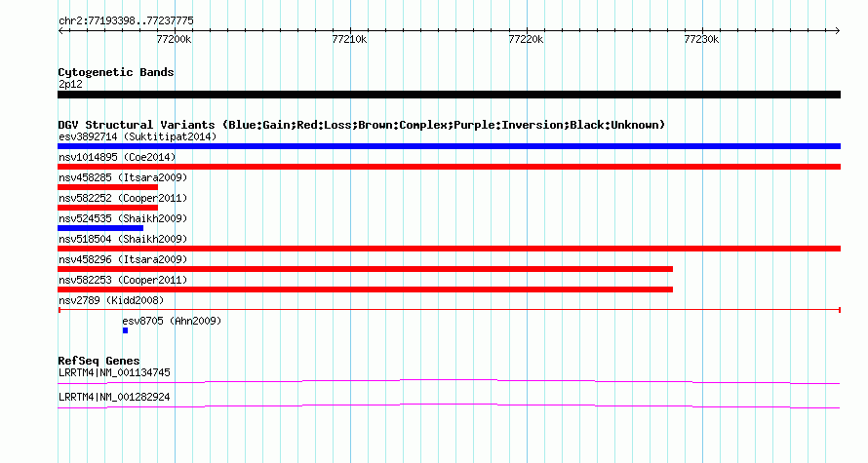Click the chr2:77193398..77237775 coordinate label
The height and width of the screenshot is (463, 868).
[126, 21]
